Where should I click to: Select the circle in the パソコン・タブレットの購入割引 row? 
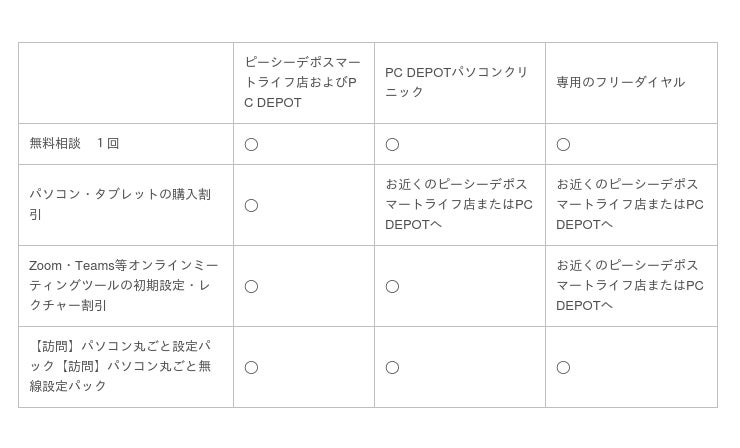click(251, 205)
